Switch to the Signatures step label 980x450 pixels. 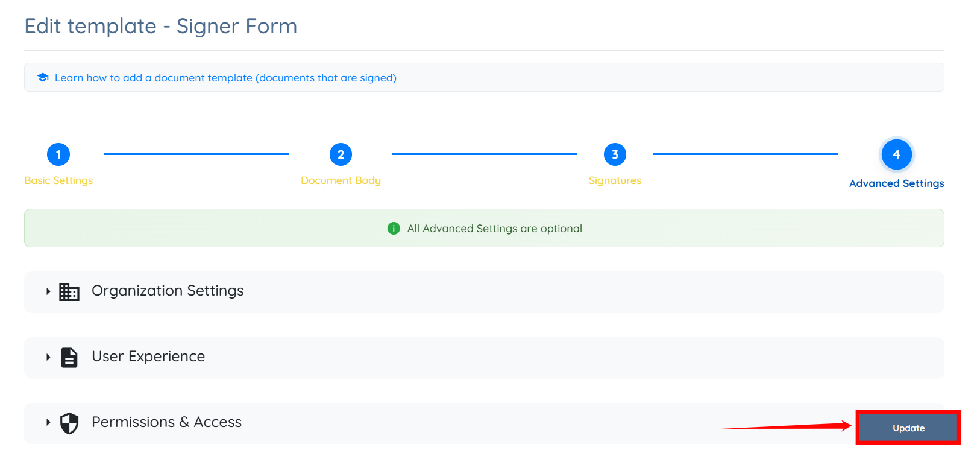(x=615, y=180)
